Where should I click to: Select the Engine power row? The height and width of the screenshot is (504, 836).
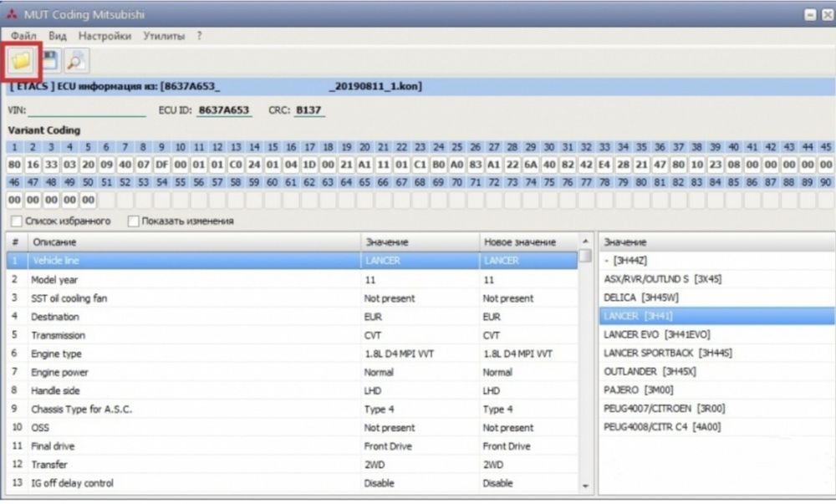[x=292, y=373]
